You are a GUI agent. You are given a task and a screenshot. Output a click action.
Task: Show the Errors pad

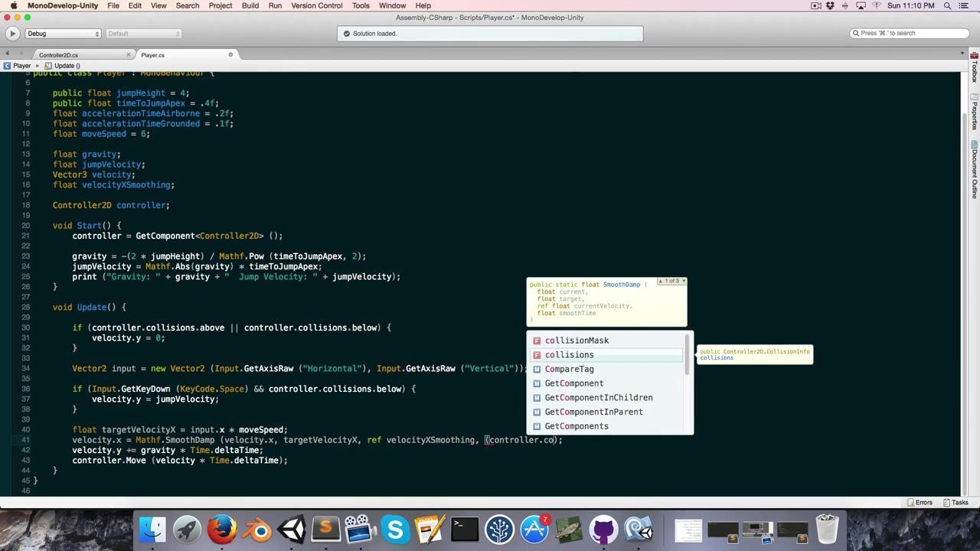point(920,503)
